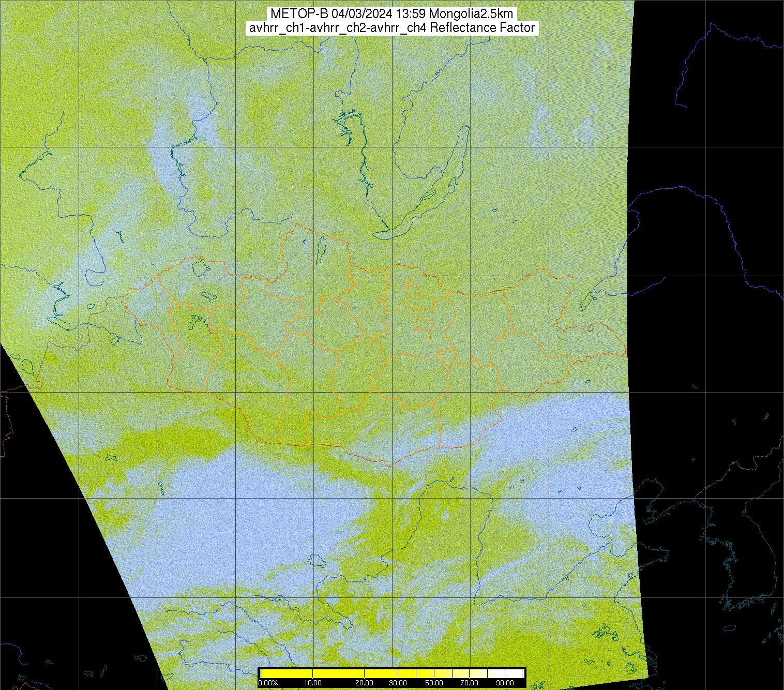Click the '90.00' colorbar label

click(505, 683)
